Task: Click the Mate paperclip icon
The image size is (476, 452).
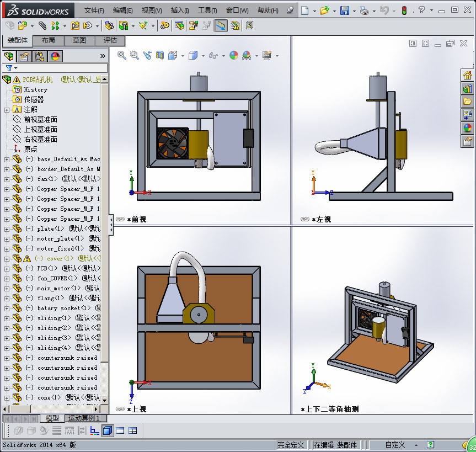Action: (42, 25)
